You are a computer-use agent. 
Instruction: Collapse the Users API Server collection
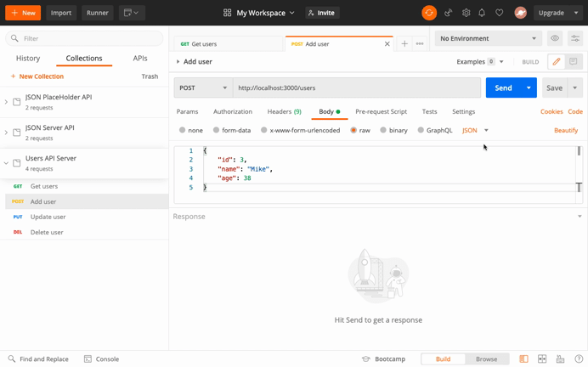tap(6, 163)
